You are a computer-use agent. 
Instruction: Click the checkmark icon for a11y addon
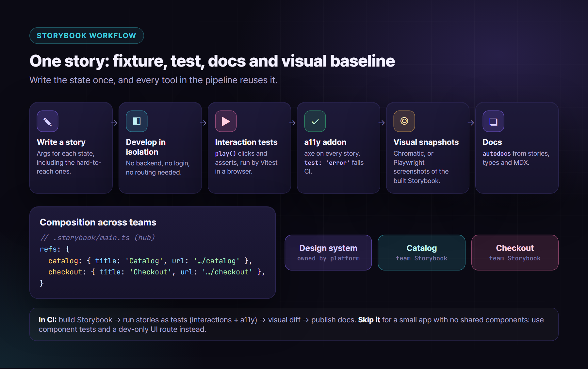point(315,121)
